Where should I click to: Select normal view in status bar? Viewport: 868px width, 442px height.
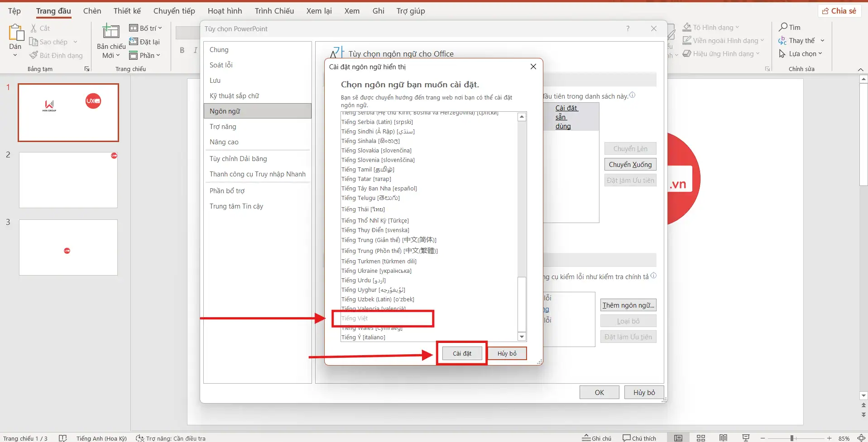678,438
